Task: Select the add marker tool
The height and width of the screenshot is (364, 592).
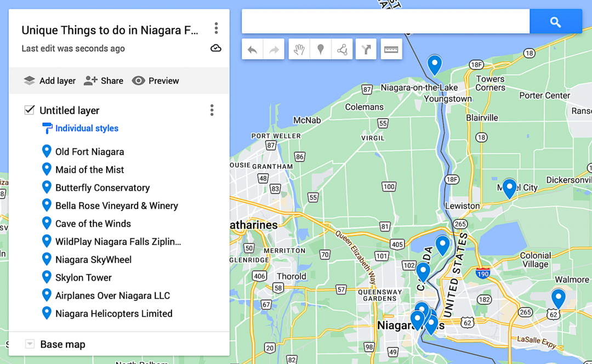Action: 321,49
